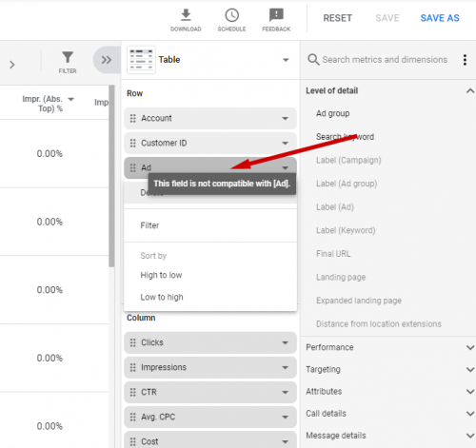The width and height of the screenshot is (476, 448).
Task: Click the Table chart type icon
Action: 141,60
